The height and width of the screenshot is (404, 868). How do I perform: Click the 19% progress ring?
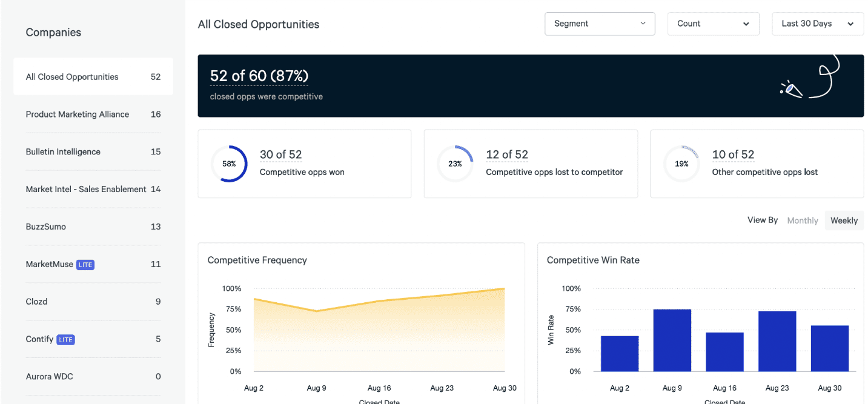tap(681, 164)
